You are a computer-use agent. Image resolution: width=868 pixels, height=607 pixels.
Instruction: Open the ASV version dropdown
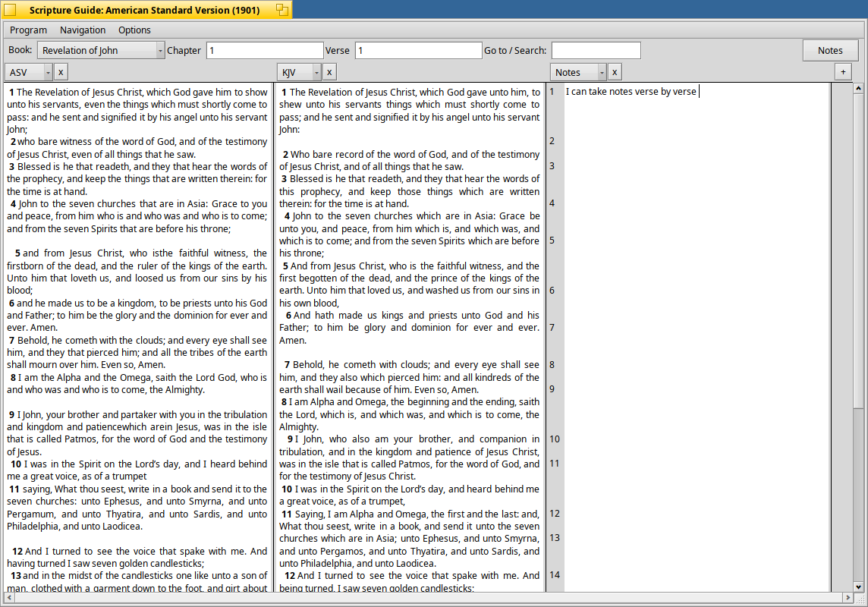[28, 72]
